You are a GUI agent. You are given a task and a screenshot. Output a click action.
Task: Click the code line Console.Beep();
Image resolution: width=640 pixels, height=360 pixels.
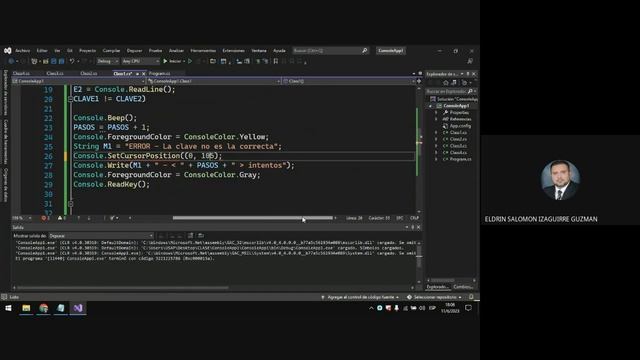[x=105, y=118]
